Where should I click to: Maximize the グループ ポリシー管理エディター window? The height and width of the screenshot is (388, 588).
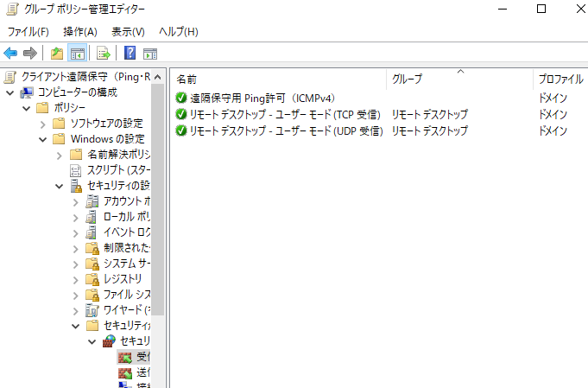pyautogui.click(x=541, y=9)
